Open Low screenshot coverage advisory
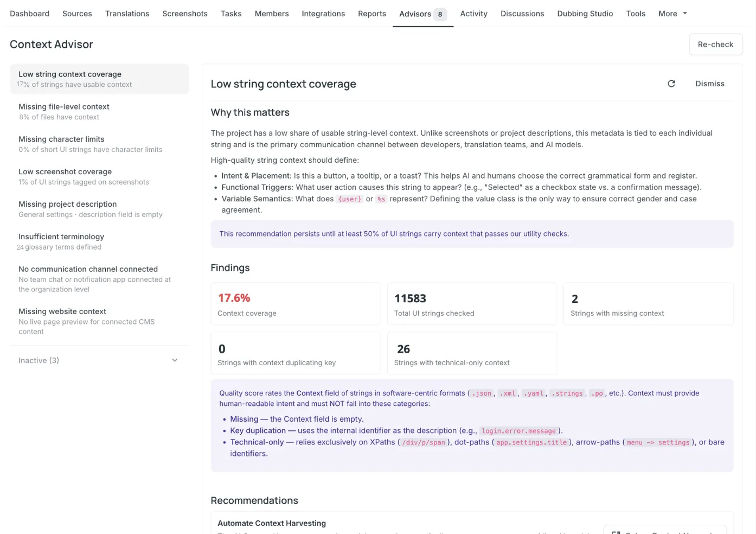The height and width of the screenshot is (534, 756). [x=99, y=177]
